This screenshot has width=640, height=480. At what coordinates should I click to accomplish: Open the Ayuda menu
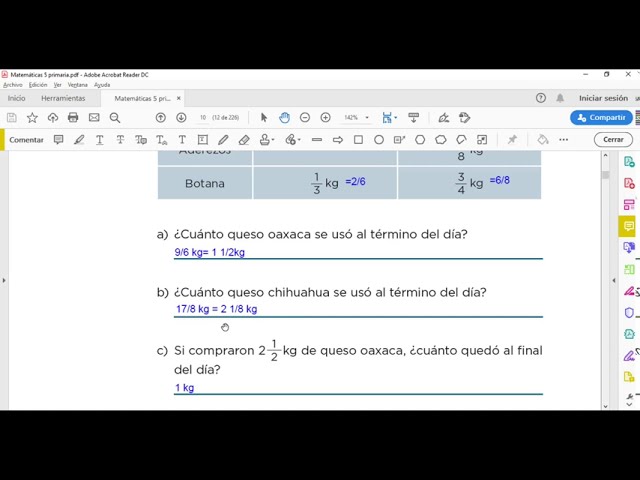[x=102, y=85]
